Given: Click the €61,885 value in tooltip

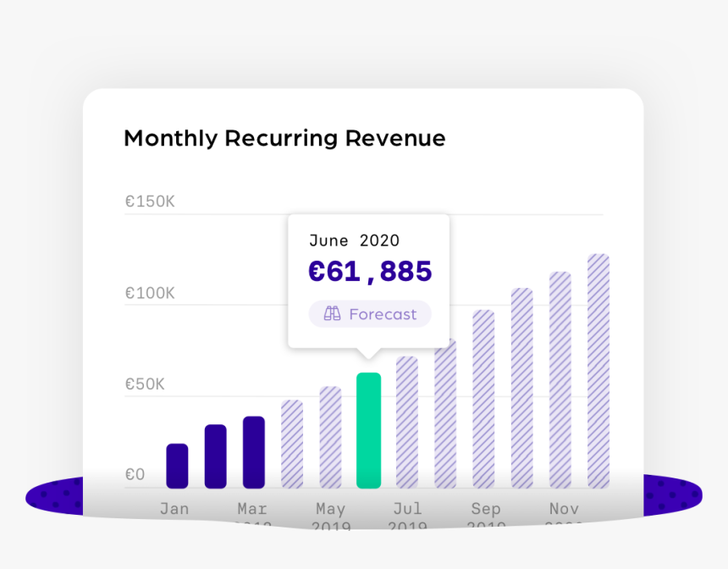Looking at the screenshot, I should pyautogui.click(x=370, y=271).
